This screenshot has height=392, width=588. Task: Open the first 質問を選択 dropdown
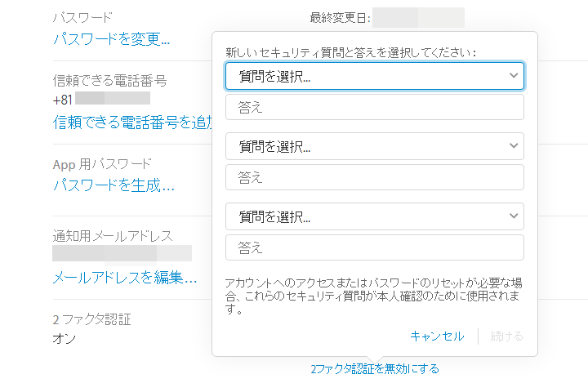coord(374,76)
